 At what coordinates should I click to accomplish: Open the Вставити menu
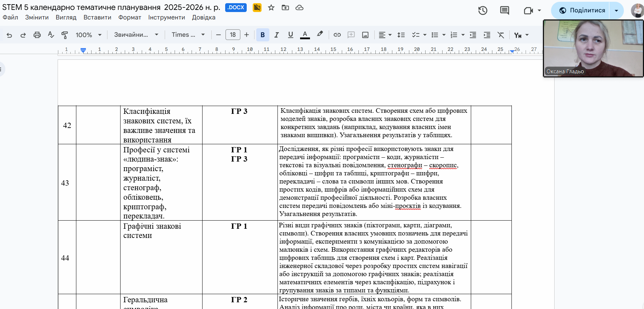coord(97,18)
